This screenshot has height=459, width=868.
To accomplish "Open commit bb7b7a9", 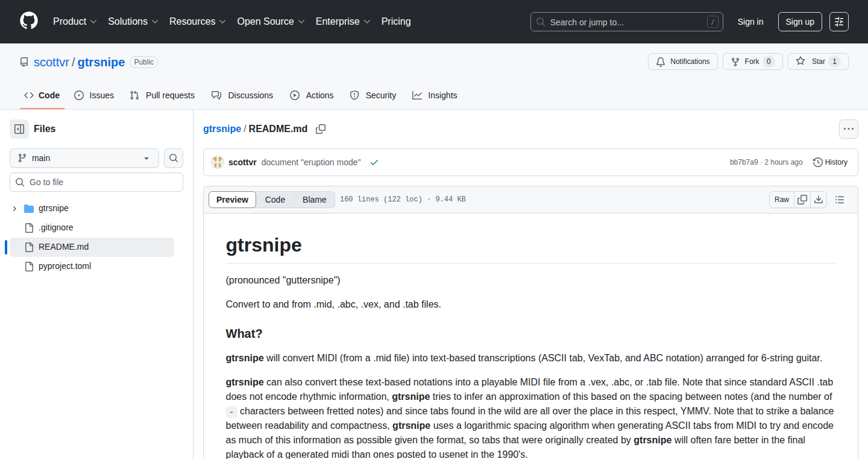I will (x=744, y=162).
